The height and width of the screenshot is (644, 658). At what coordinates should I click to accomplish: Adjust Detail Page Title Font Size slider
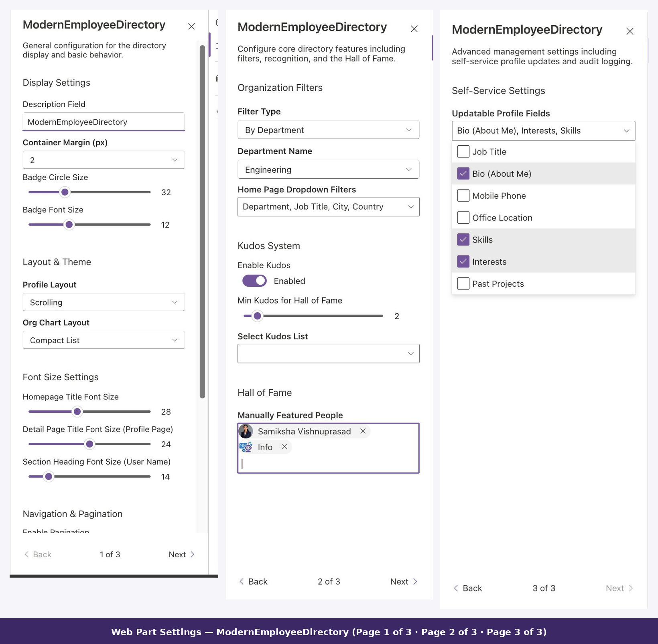[89, 444]
